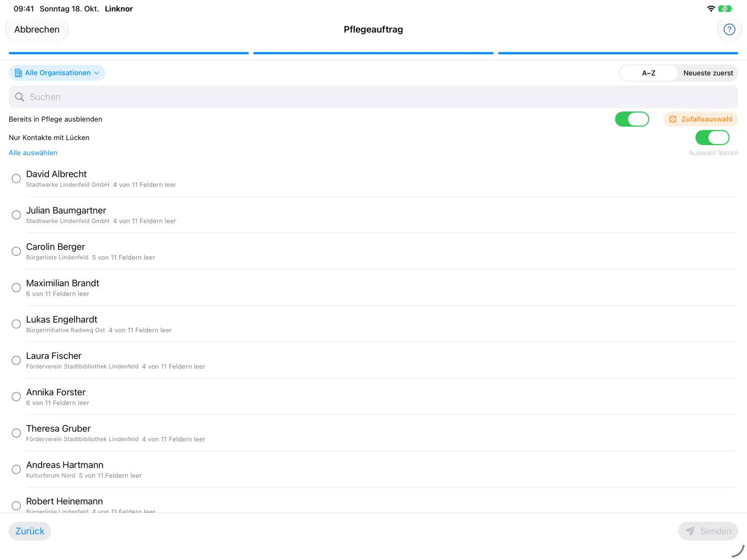Select David Albrecht radio button
747x560 pixels.
pos(17,179)
